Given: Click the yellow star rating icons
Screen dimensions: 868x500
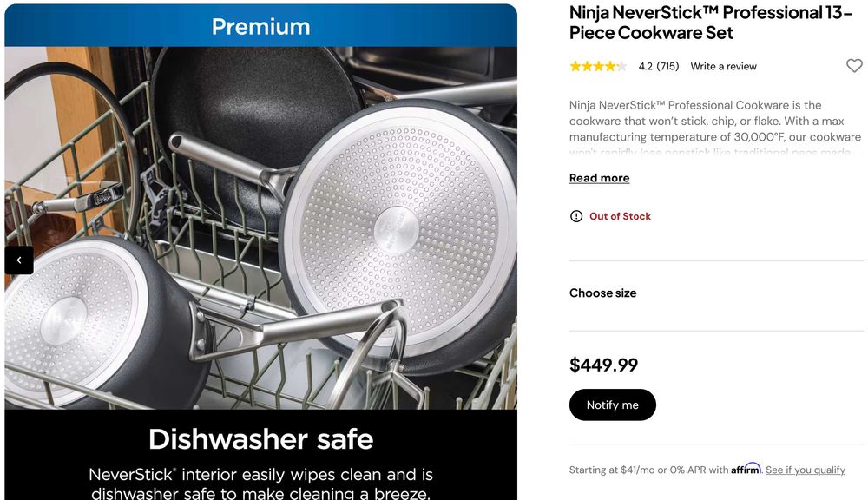Looking at the screenshot, I should (598, 67).
